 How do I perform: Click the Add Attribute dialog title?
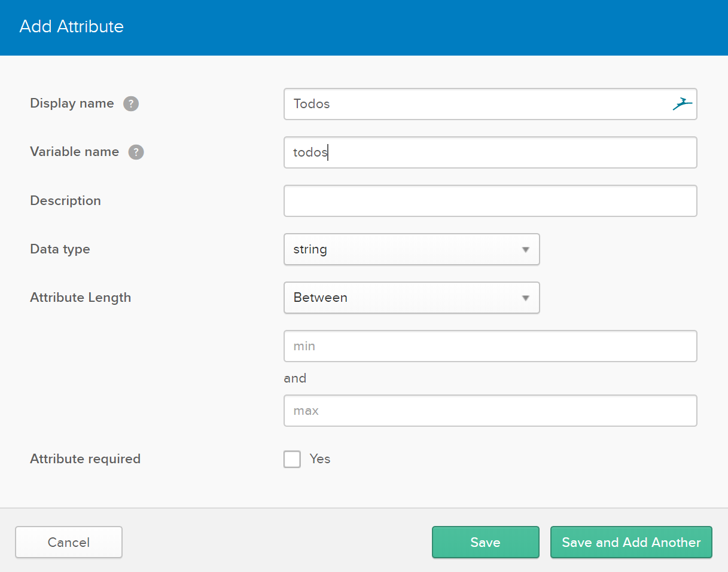tap(72, 27)
